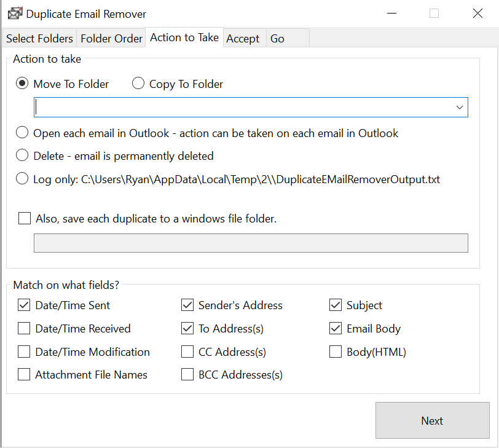The image size is (499, 448).
Task: Click the windows file folder path field
Action: (251, 243)
